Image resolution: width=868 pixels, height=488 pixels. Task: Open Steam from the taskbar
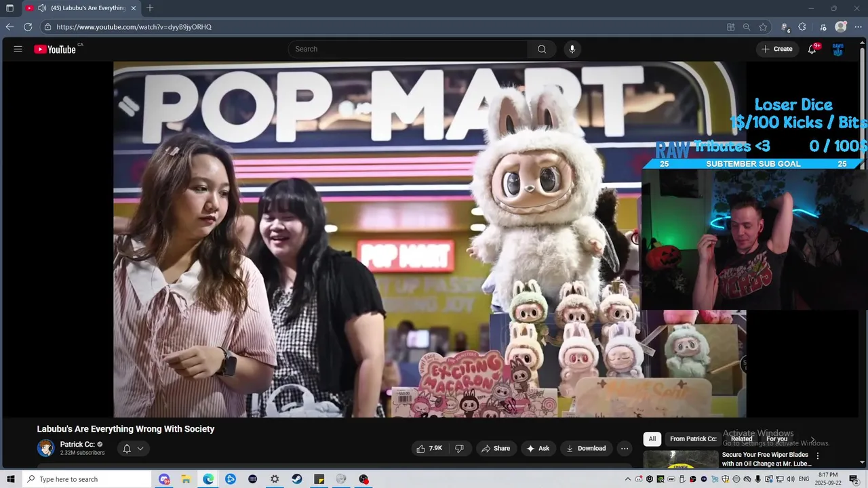click(297, 479)
